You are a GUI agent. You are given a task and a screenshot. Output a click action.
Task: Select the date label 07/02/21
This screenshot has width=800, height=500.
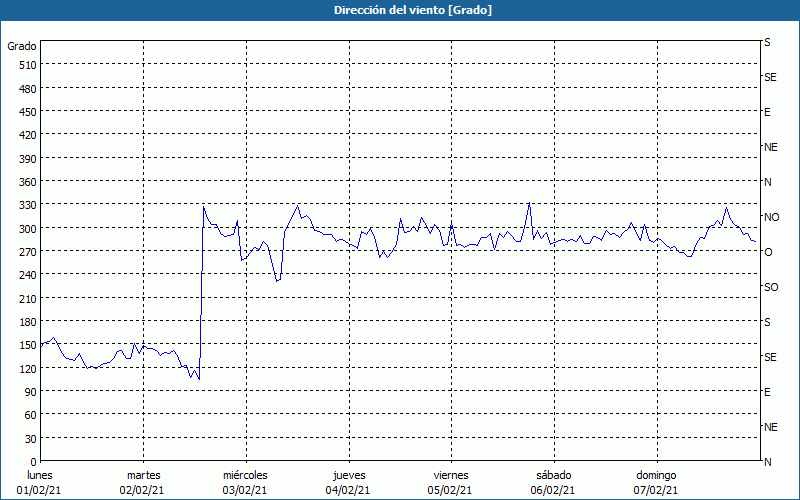click(656, 490)
